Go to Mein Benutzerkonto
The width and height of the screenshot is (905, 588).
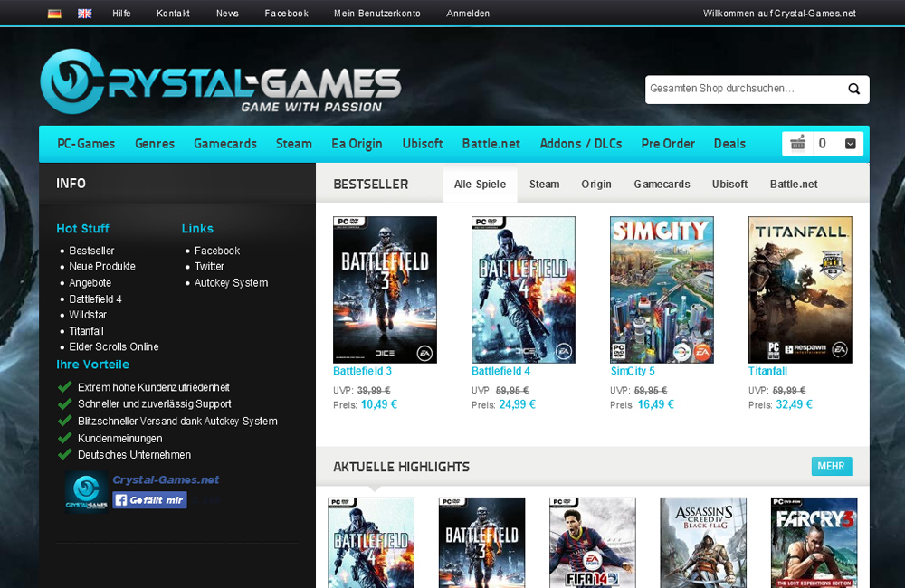point(376,14)
